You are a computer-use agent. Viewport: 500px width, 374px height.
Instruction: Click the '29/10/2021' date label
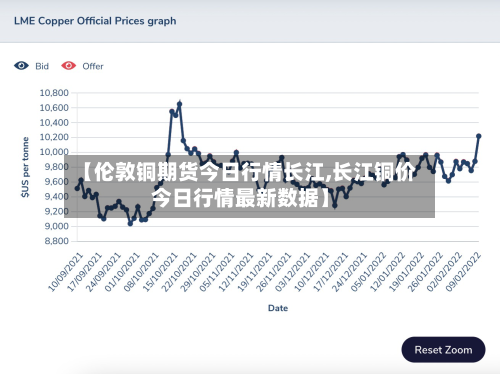(198, 272)
